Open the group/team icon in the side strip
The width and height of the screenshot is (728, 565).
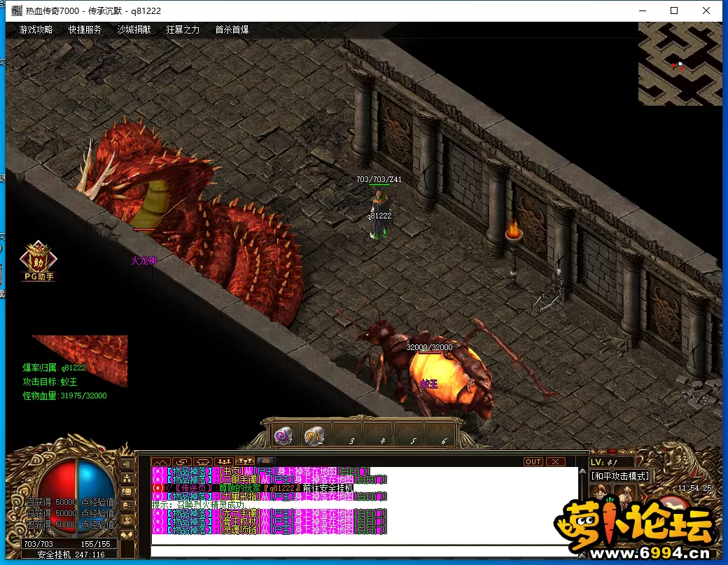click(126, 477)
